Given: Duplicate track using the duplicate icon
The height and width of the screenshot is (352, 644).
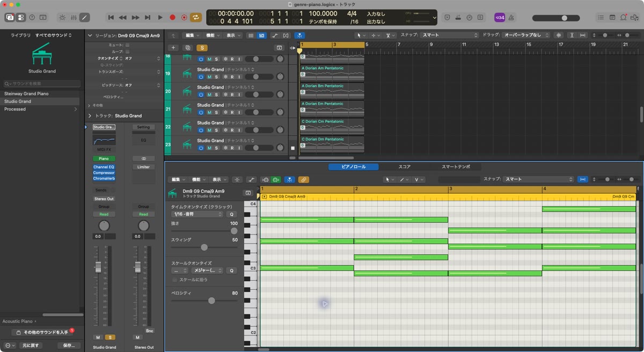Looking at the screenshot, I should point(187,48).
